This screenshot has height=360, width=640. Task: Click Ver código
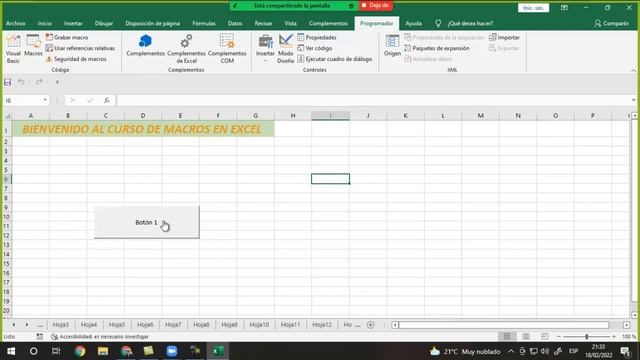pyautogui.click(x=314, y=48)
